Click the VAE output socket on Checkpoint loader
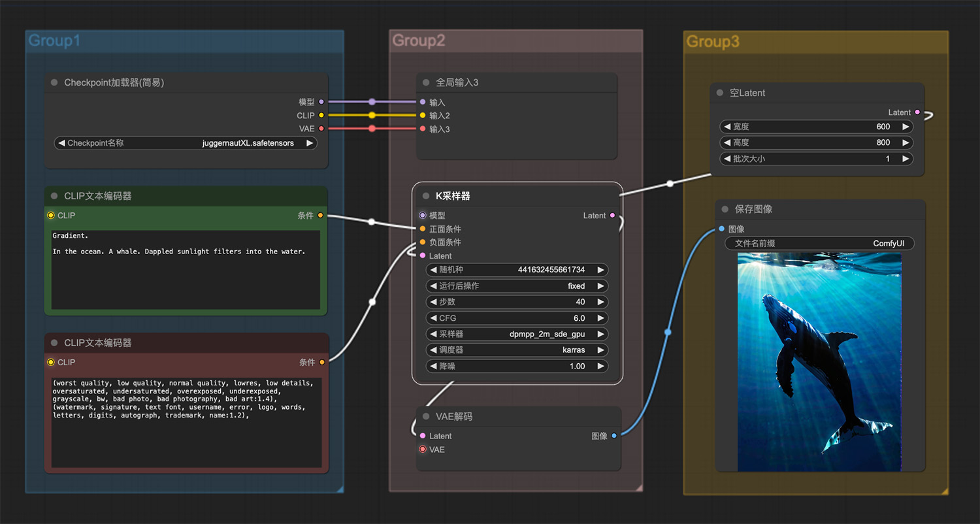The image size is (980, 524). (321, 129)
